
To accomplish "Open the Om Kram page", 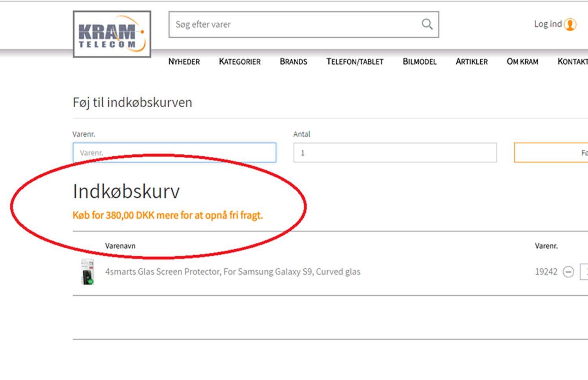I will 522,62.
